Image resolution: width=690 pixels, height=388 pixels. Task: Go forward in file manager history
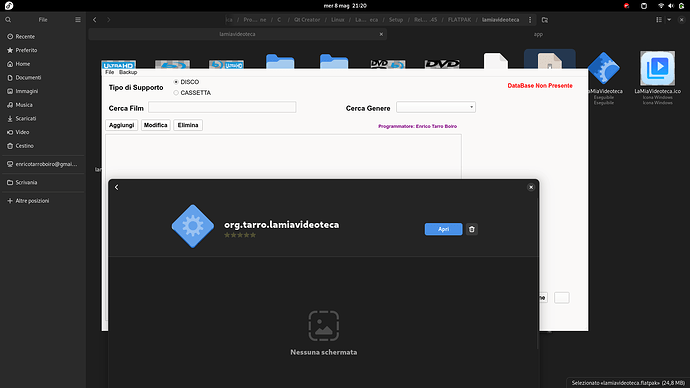tap(109, 20)
